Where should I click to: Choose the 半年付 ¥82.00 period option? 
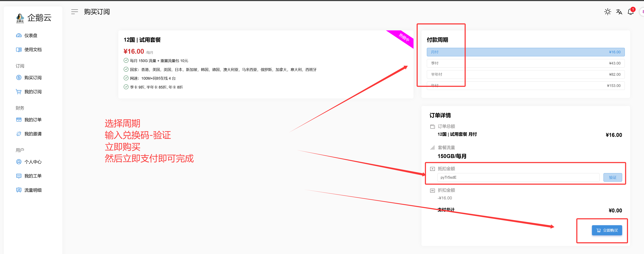525,74
